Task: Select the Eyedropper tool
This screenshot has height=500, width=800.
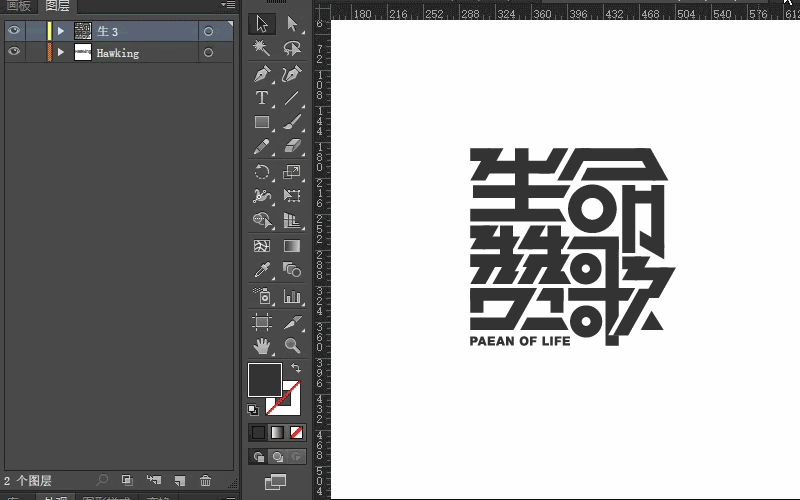Action: (262, 270)
